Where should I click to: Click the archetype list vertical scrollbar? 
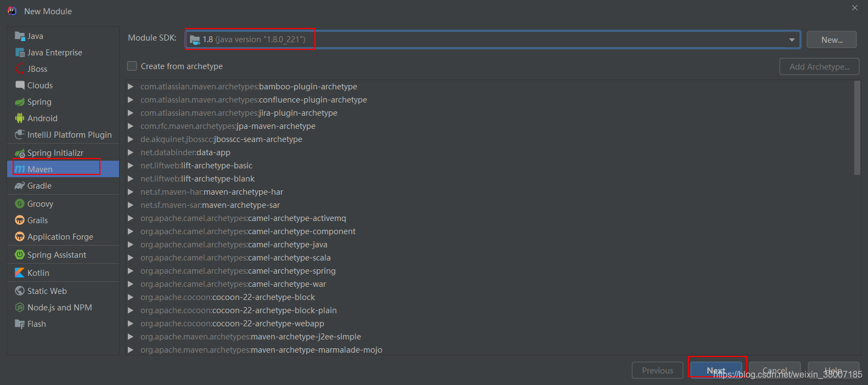[857, 128]
